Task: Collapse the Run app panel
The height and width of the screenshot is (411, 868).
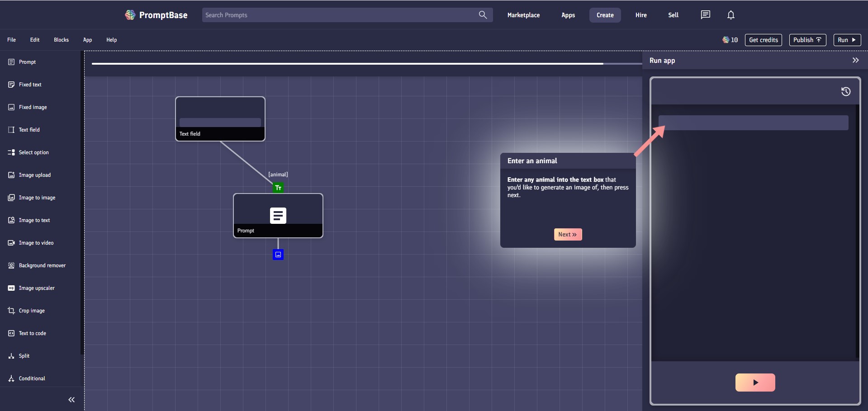Action: click(x=855, y=60)
